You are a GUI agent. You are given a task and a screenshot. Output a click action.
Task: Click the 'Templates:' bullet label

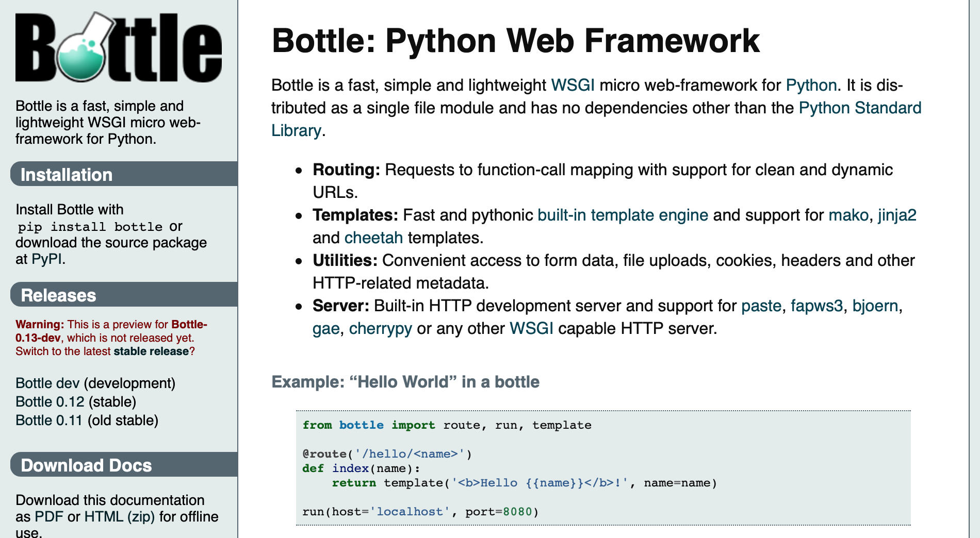point(355,215)
